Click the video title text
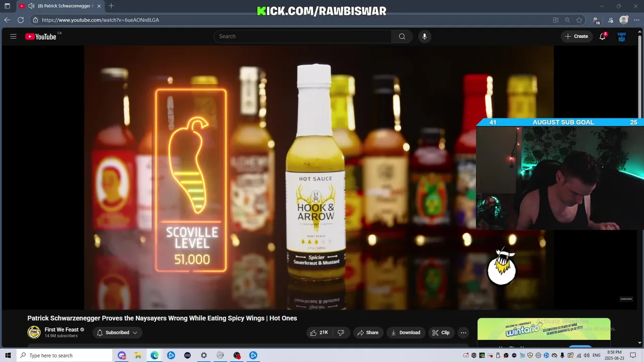Image resolution: width=644 pixels, height=362 pixels. click(162, 318)
